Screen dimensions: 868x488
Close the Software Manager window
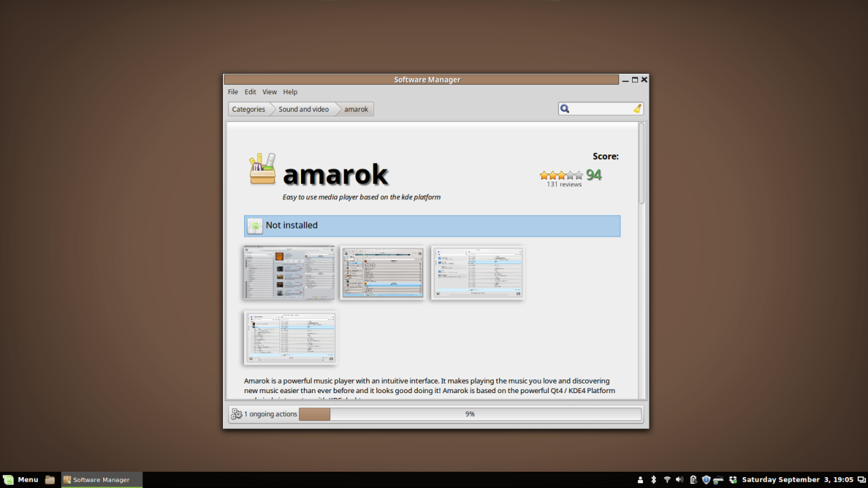tap(644, 80)
